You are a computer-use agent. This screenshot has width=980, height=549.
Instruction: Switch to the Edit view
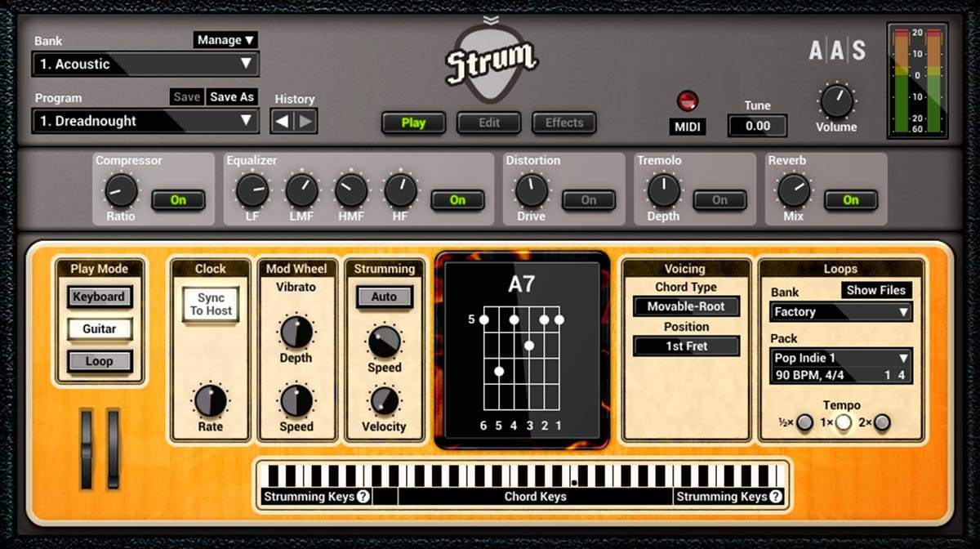pyautogui.click(x=489, y=123)
